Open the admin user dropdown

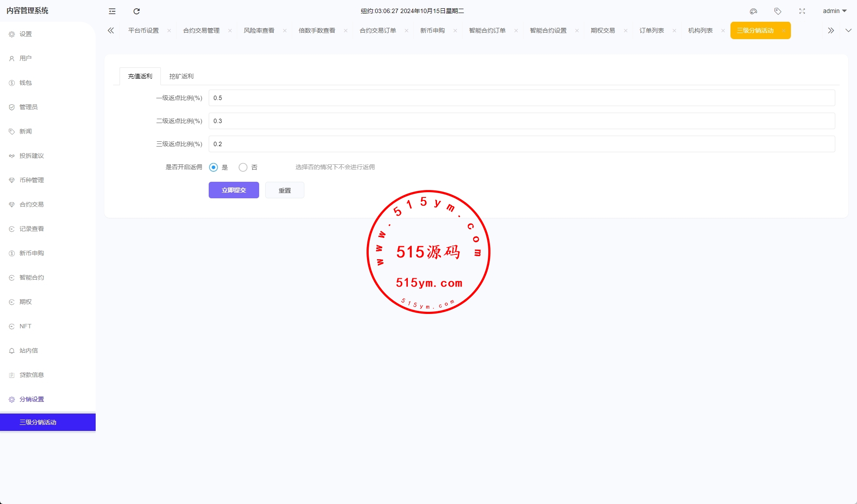(x=834, y=11)
